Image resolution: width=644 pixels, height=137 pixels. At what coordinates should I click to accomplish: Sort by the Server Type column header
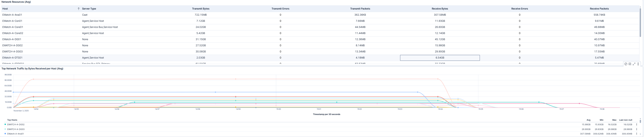point(89,9)
